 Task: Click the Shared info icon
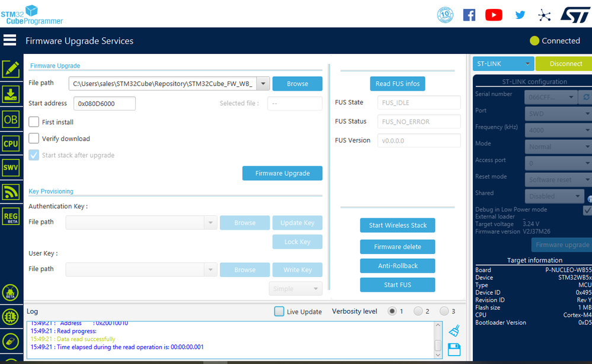click(x=589, y=199)
